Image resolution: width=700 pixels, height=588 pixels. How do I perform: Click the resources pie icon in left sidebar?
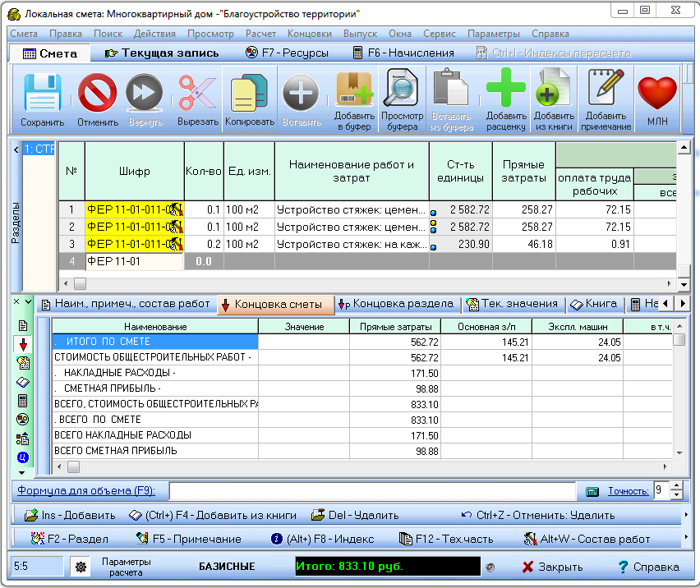(23, 420)
